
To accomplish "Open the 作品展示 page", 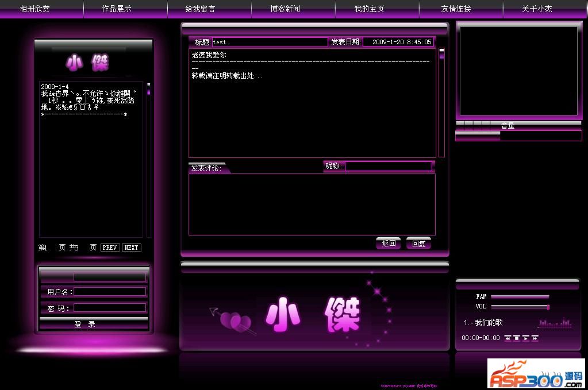I will [116, 9].
